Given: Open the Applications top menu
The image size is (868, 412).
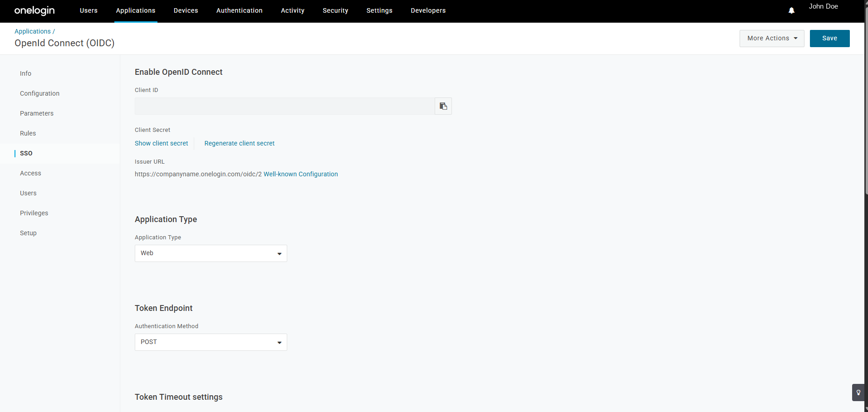Looking at the screenshot, I should pyautogui.click(x=136, y=10).
